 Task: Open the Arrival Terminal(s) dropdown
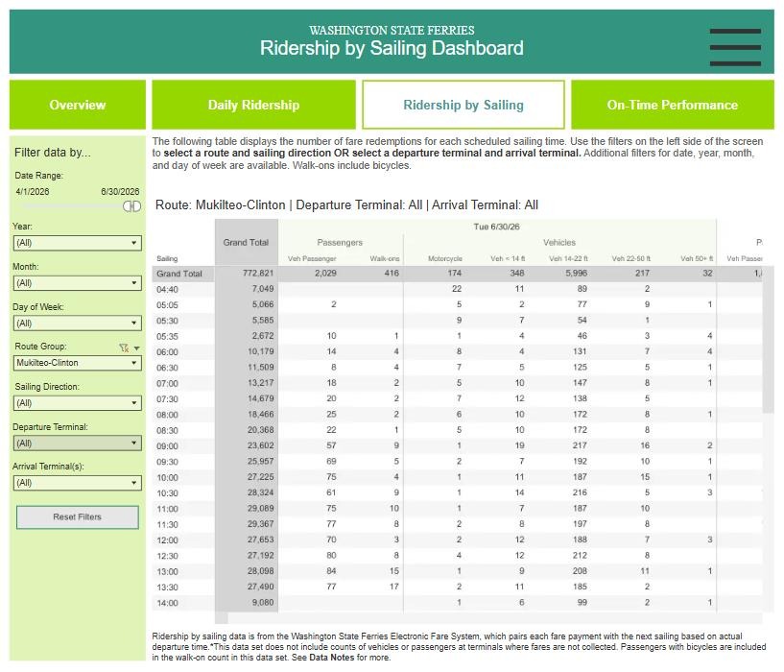tap(78, 483)
